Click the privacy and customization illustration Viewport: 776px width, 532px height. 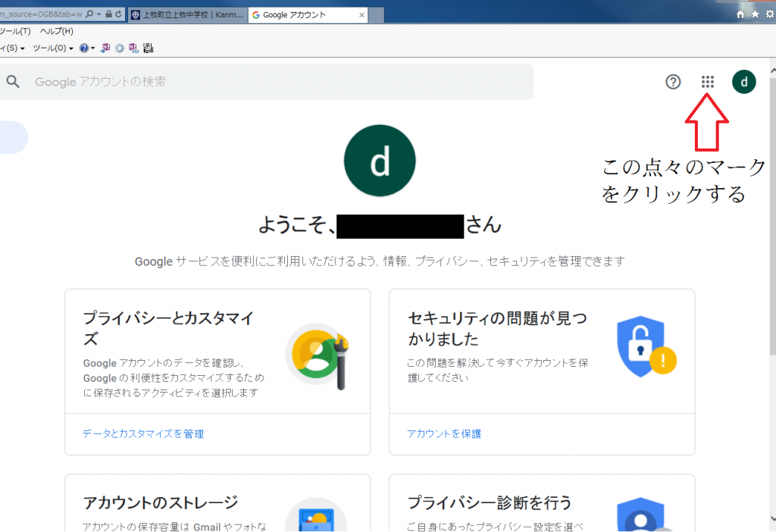[x=318, y=356]
